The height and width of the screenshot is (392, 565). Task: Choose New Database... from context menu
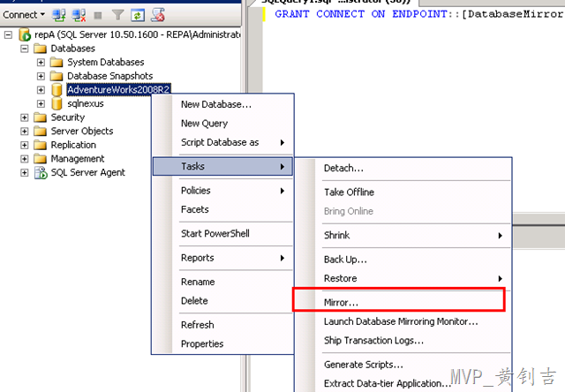222,104
